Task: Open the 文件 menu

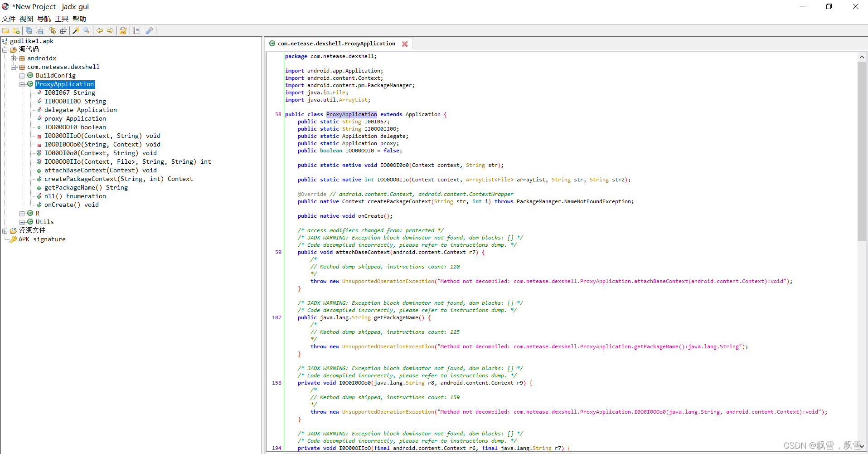Action: [9, 19]
